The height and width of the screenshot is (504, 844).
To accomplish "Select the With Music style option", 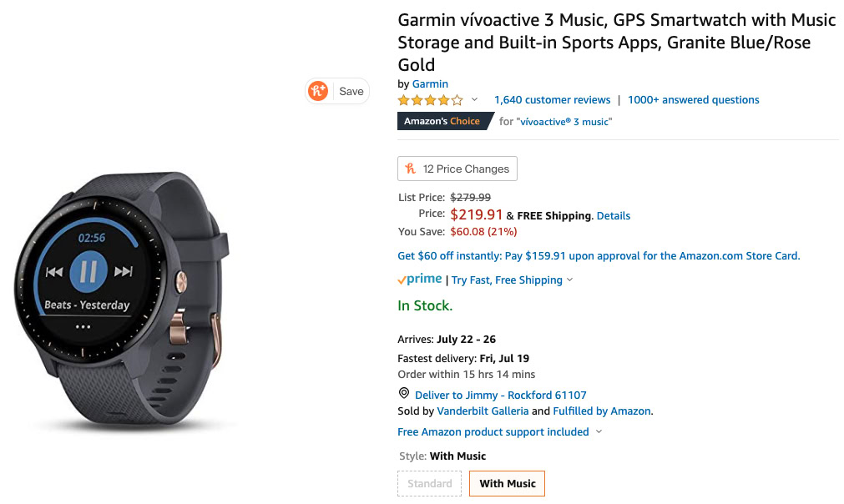I will pos(507,483).
